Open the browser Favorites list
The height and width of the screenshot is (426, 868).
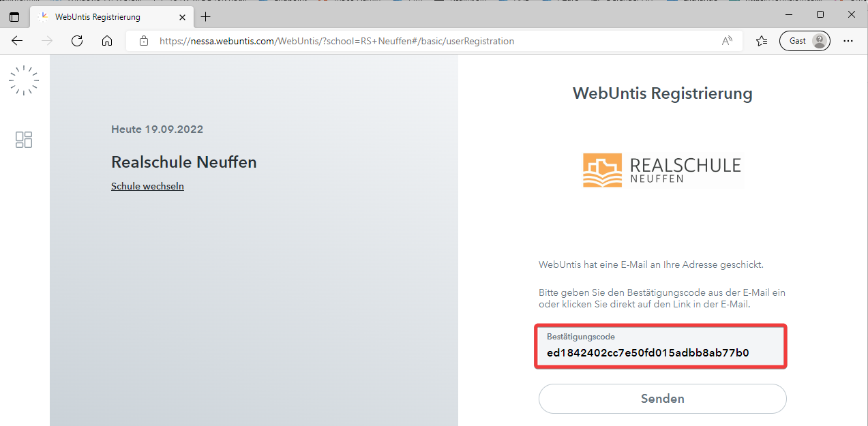762,41
